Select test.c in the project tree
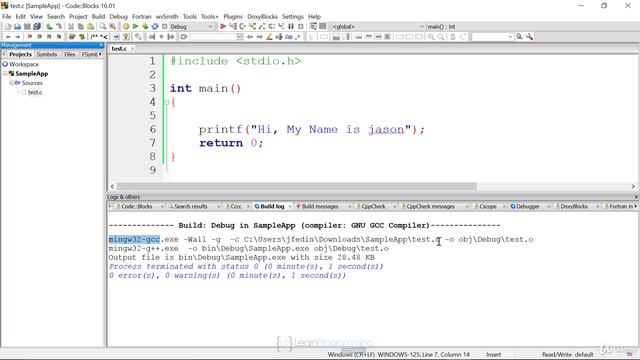This screenshot has width=640, height=360. point(35,92)
